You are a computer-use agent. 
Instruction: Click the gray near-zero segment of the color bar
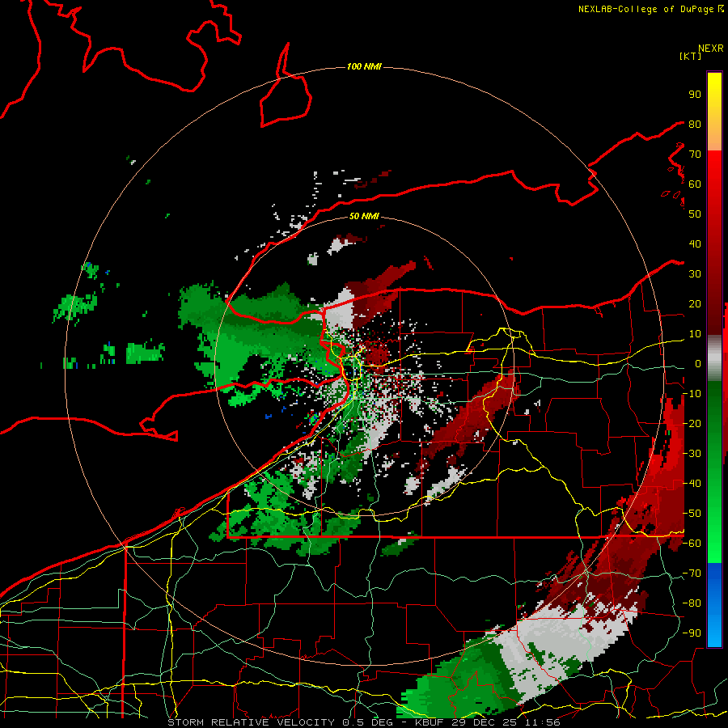(x=714, y=358)
